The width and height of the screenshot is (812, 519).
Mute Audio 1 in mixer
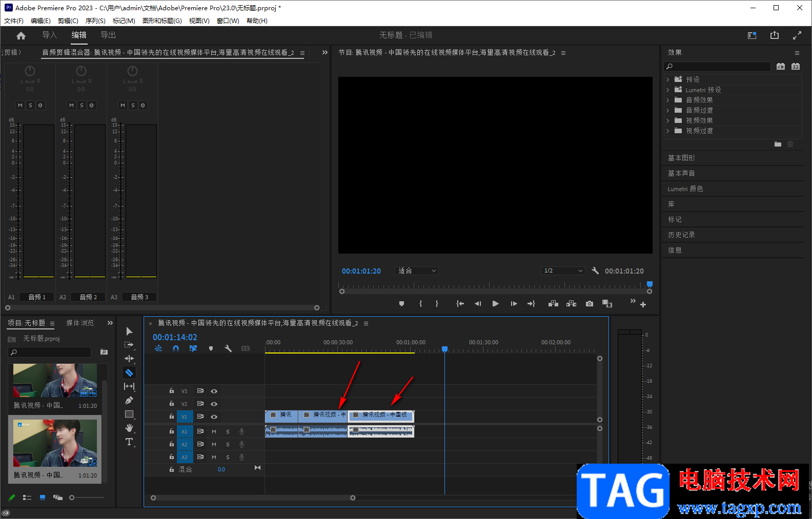tap(20, 105)
